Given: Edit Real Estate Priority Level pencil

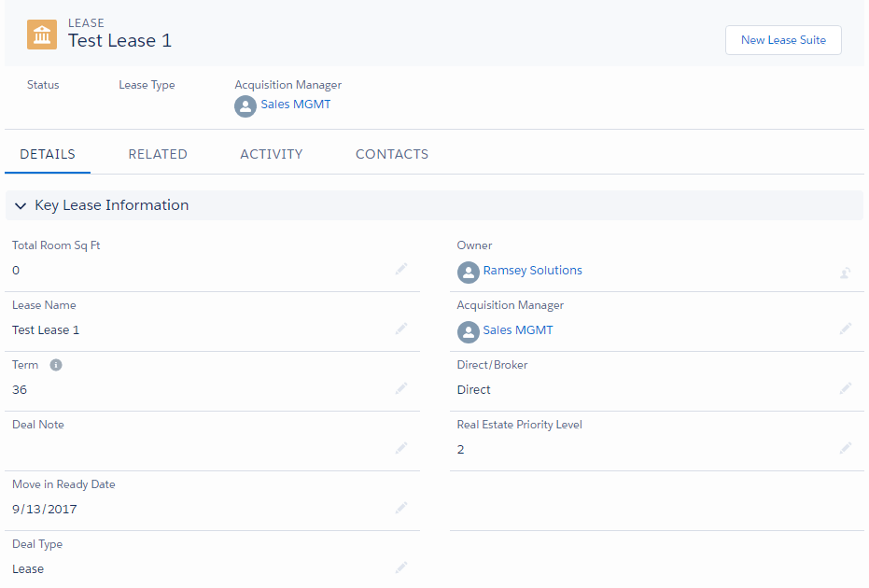Looking at the screenshot, I should pyautogui.click(x=845, y=448).
